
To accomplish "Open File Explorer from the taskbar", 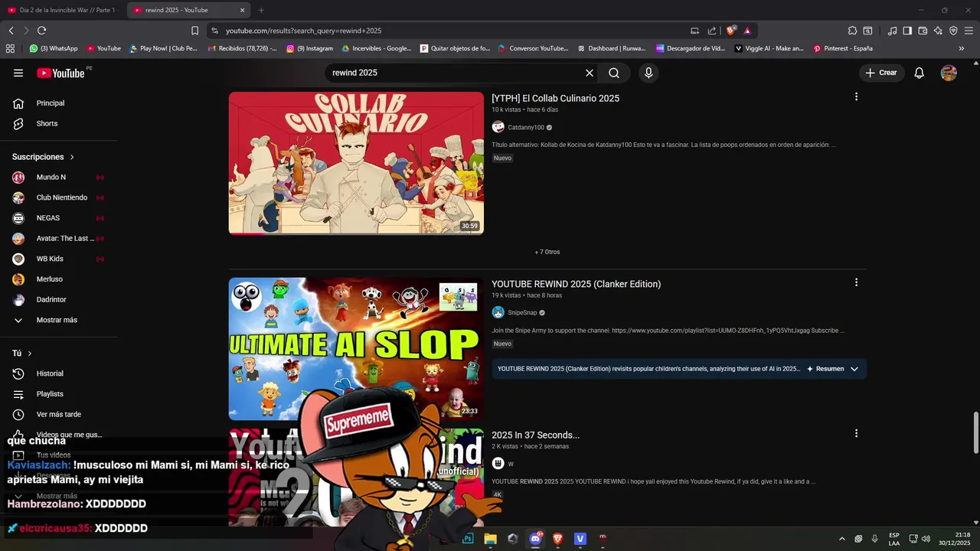I will (x=491, y=539).
